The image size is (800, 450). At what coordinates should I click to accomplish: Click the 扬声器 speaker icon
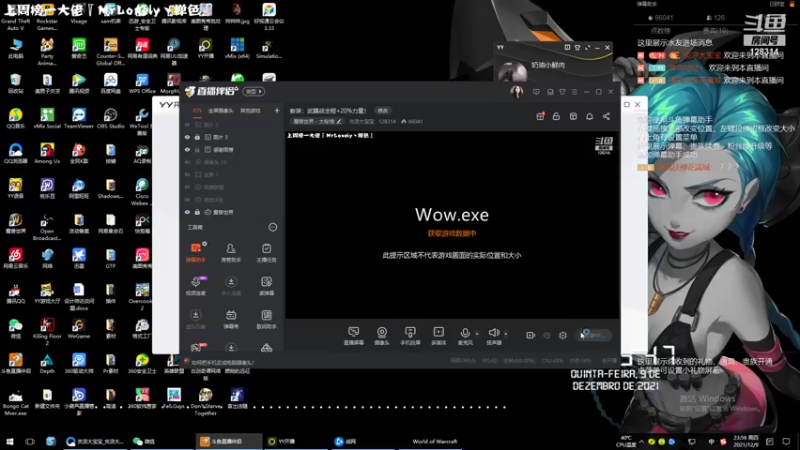493,333
